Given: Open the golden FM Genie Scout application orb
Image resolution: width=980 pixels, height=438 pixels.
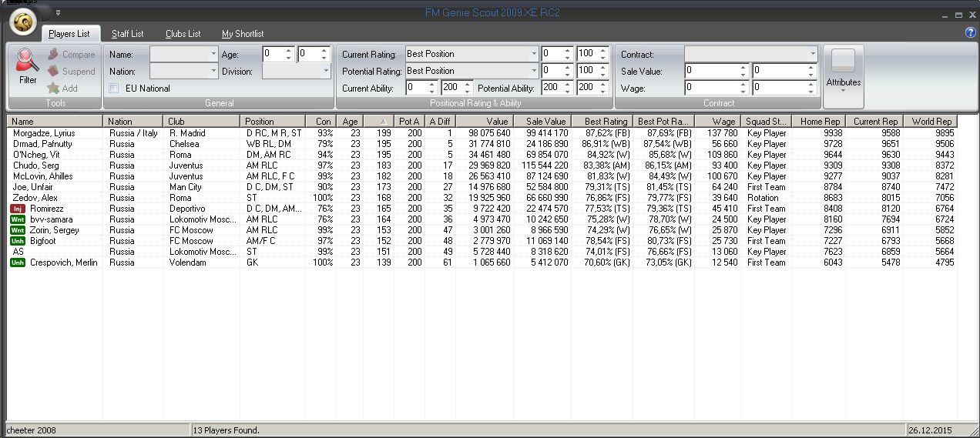Looking at the screenshot, I should pos(24,24).
